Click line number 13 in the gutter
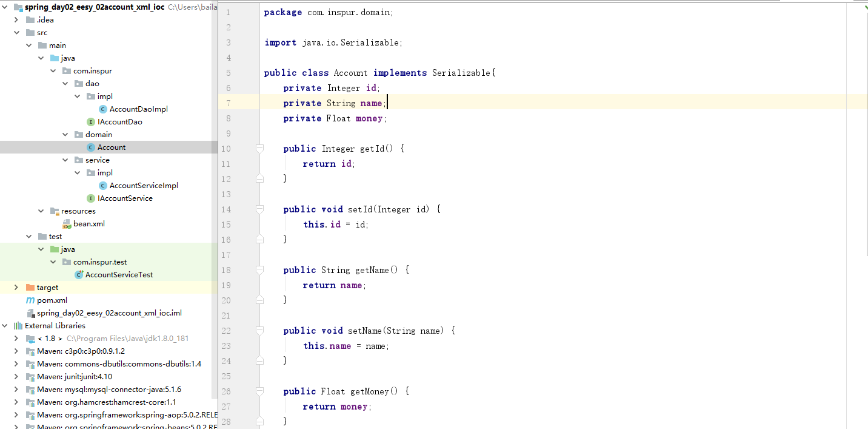This screenshot has height=429, width=868. coord(226,194)
